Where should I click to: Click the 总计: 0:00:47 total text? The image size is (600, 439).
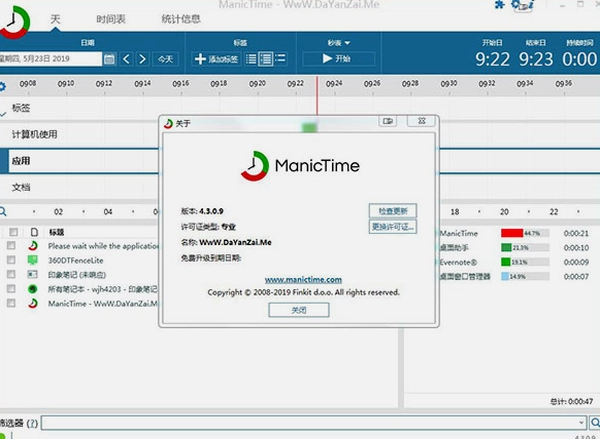(x=572, y=401)
